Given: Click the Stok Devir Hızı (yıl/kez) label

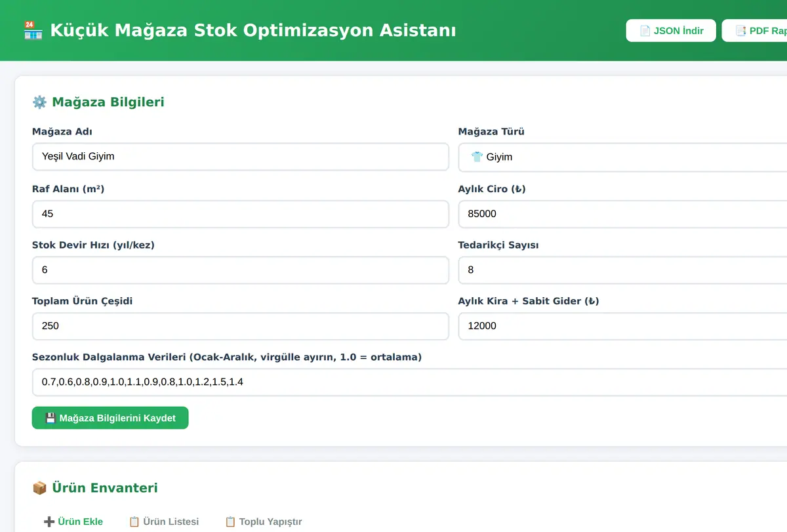Looking at the screenshot, I should pyautogui.click(x=93, y=245).
